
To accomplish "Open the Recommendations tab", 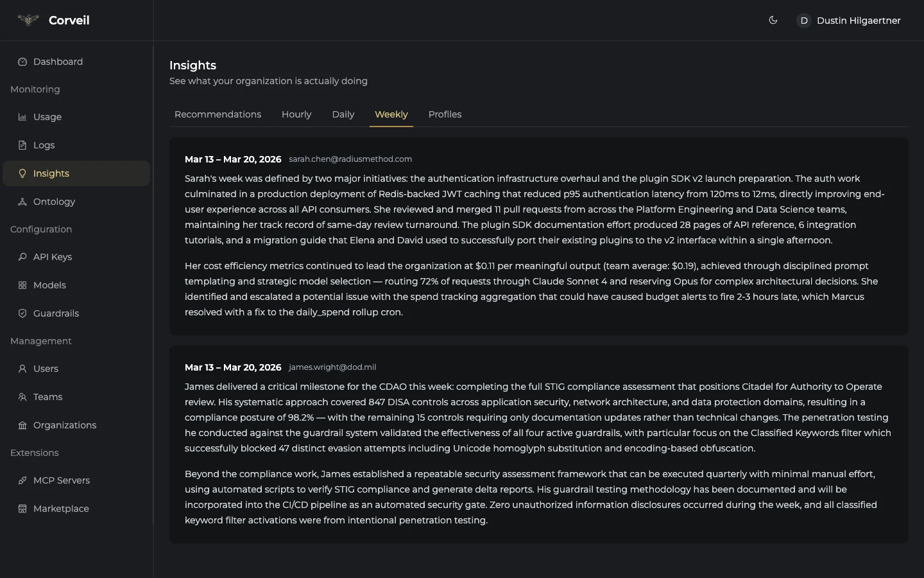I will point(218,114).
